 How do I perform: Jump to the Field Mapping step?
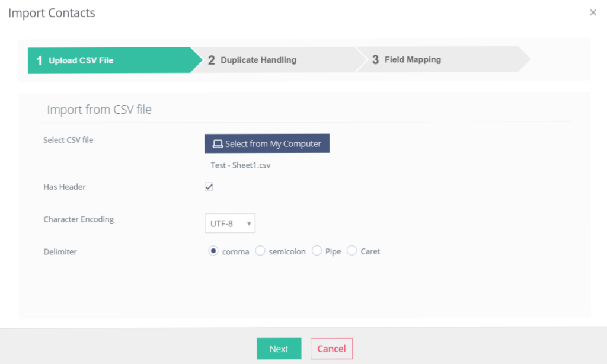pyautogui.click(x=443, y=60)
